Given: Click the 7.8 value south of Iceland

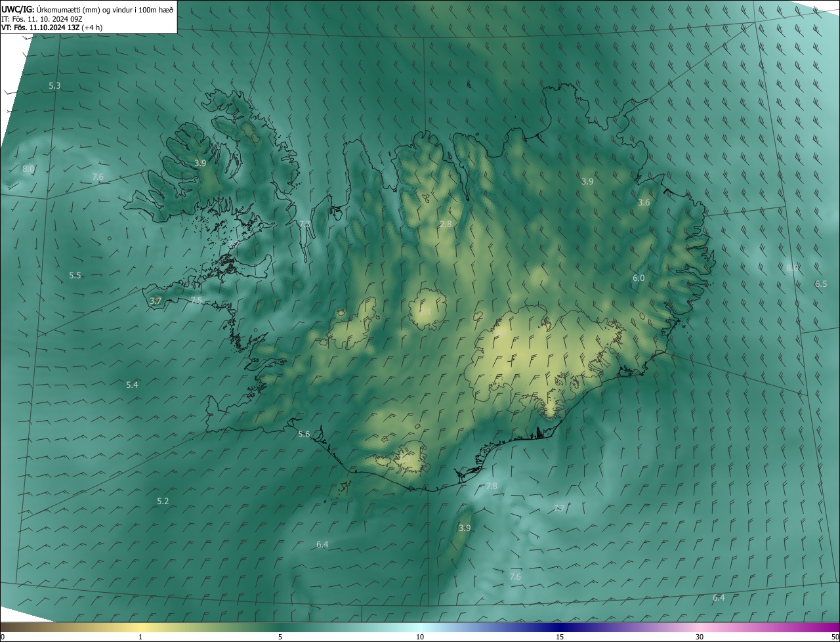Looking at the screenshot, I should point(492,486).
